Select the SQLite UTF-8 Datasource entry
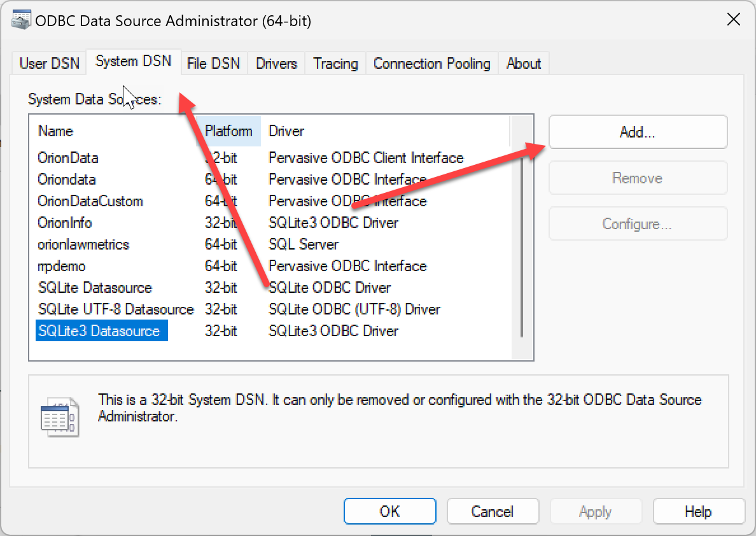Viewport: 756px width, 536px height. 115,309
